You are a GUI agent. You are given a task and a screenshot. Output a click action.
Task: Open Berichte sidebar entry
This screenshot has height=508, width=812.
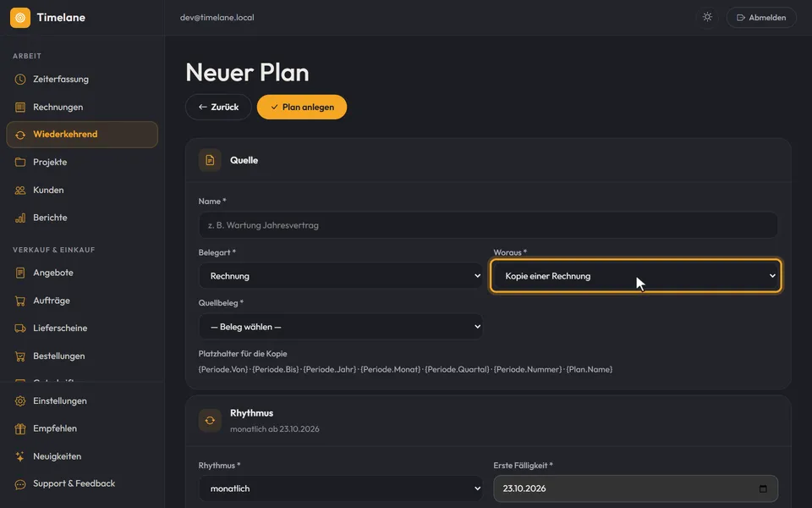[x=82, y=218]
